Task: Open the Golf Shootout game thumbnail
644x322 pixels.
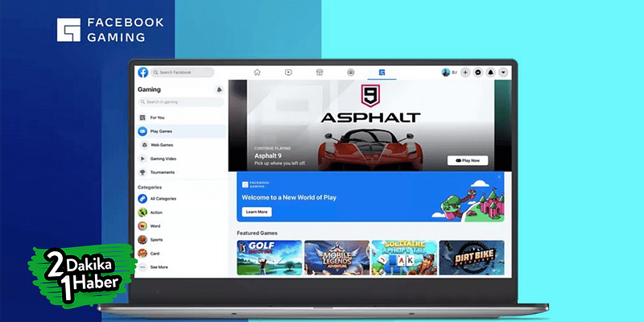Action: pyautogui.click(x=270, y=258)
